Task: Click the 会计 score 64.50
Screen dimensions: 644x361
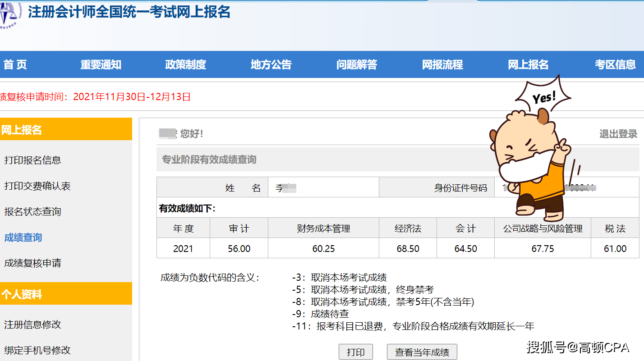Action: pyautogui.click(x=465, y=248)
